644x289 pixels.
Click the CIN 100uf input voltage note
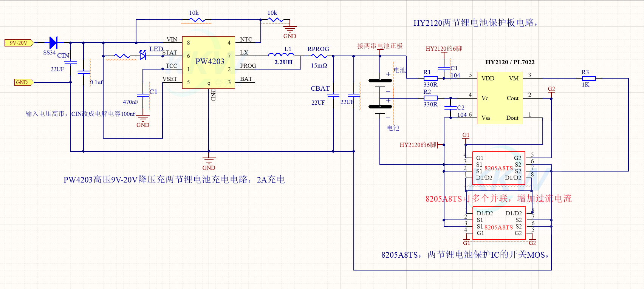click(80, 114)
